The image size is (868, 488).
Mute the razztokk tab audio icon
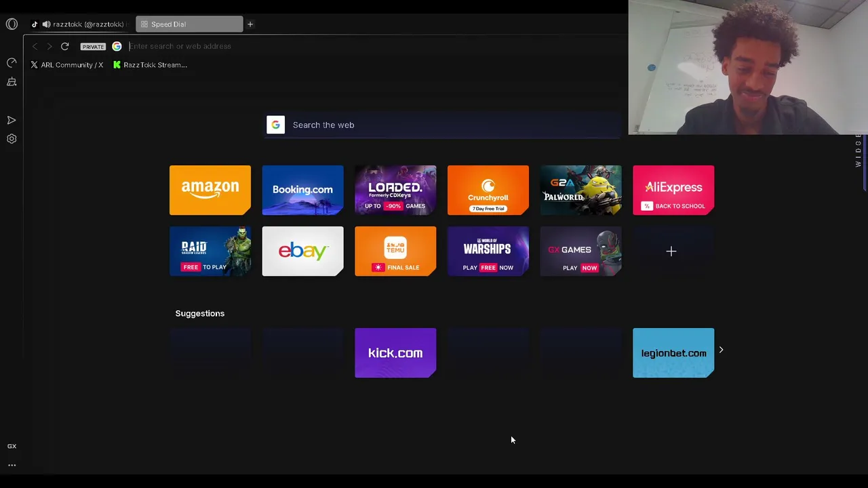click(x=46, y=24)
